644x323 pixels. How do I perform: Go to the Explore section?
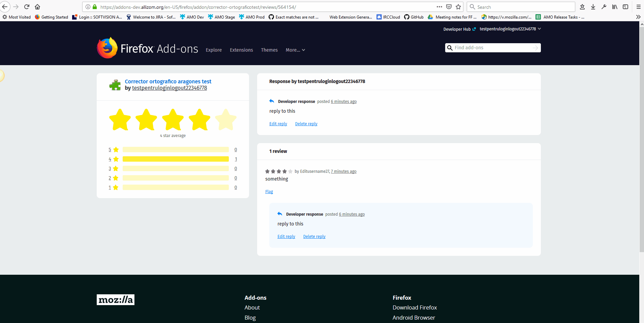tap(214, 50)
